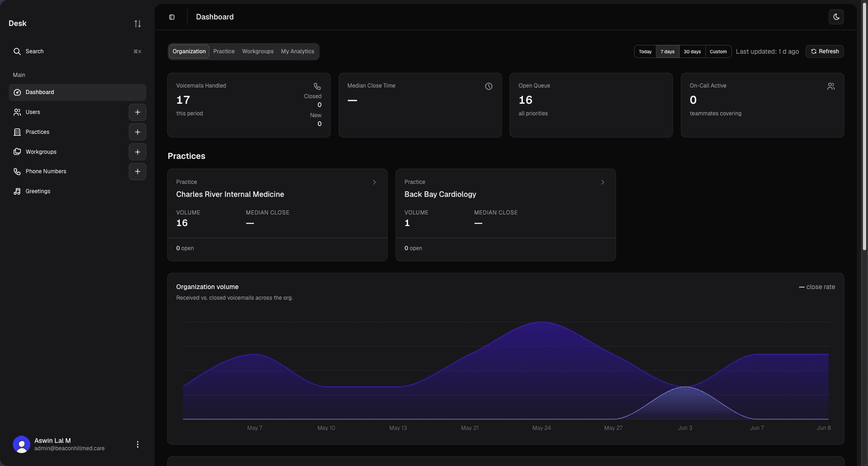This screenshot has width=868, height=466.
Task: Set date range to 30 days
Action: [692, 51]
